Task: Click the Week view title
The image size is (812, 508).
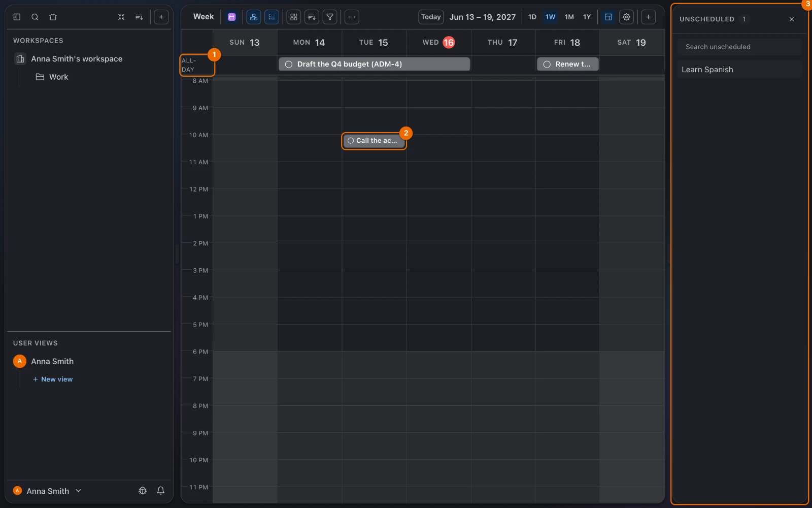Action: coord(204,17)
